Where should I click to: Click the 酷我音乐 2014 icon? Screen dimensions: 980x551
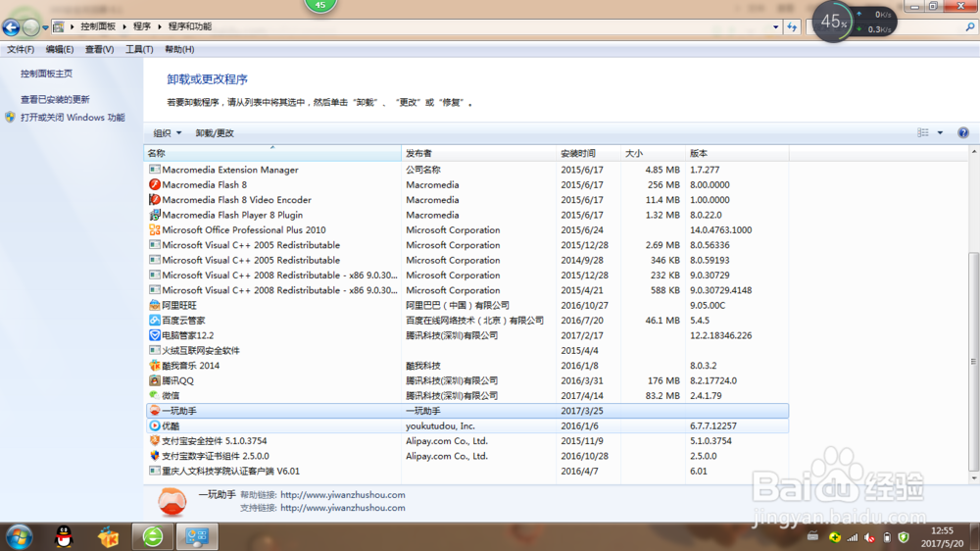point(155,366)
